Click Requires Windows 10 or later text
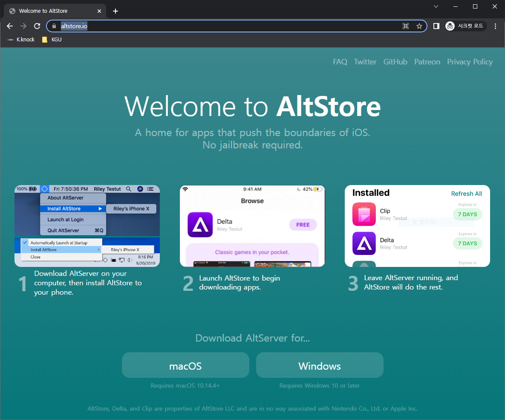Screen dimensions: 505x420 320,385
